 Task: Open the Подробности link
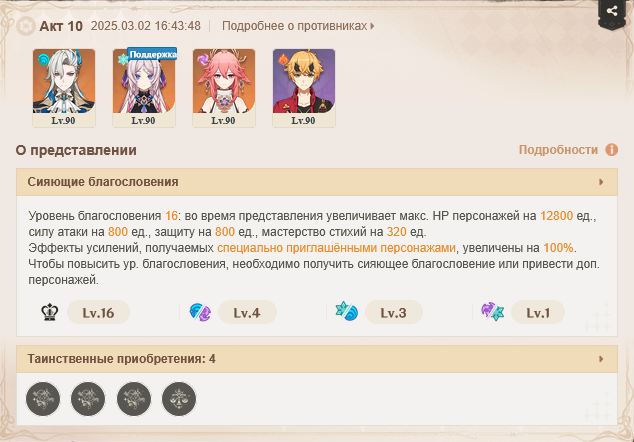click(x=558, y=150)
